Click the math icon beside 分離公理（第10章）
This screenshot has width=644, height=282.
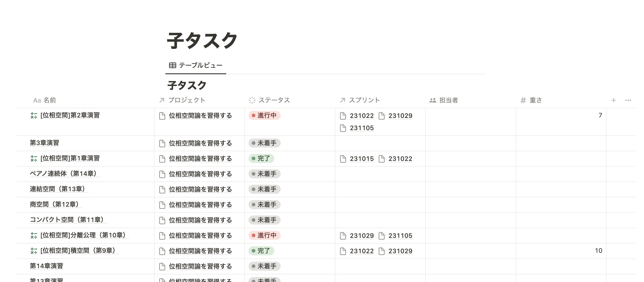pos(34,235)
